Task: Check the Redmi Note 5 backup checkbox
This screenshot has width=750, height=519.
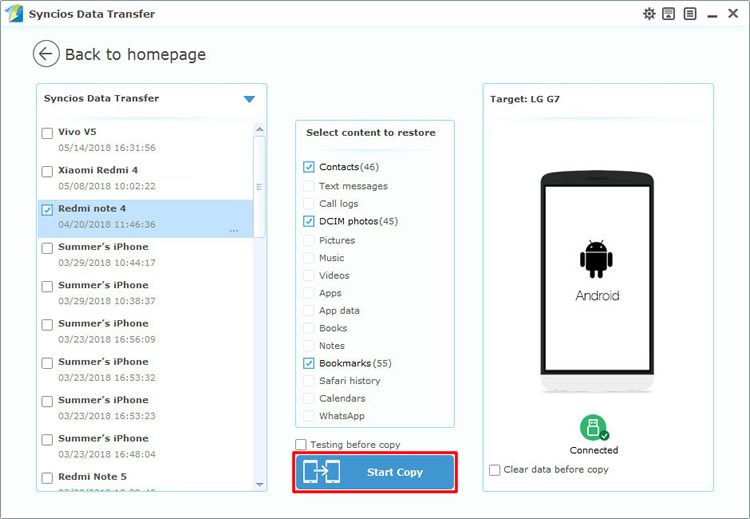Action: pos(47,477)
